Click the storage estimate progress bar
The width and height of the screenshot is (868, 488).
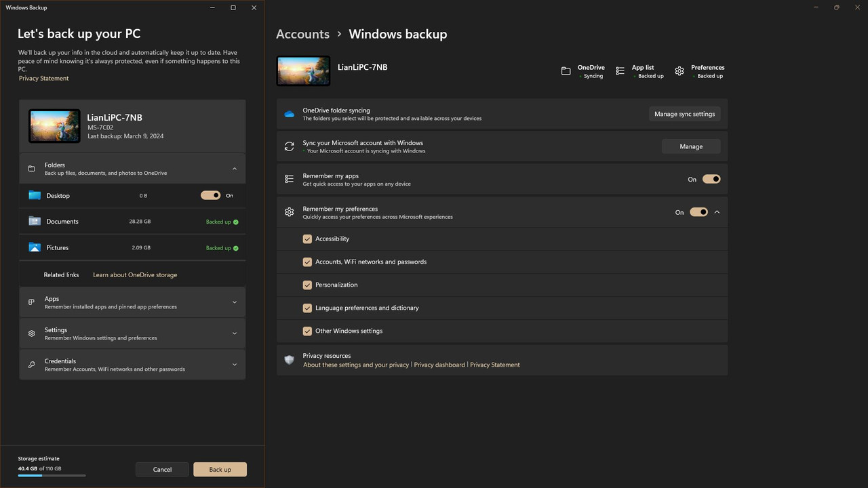pos(52,475)
